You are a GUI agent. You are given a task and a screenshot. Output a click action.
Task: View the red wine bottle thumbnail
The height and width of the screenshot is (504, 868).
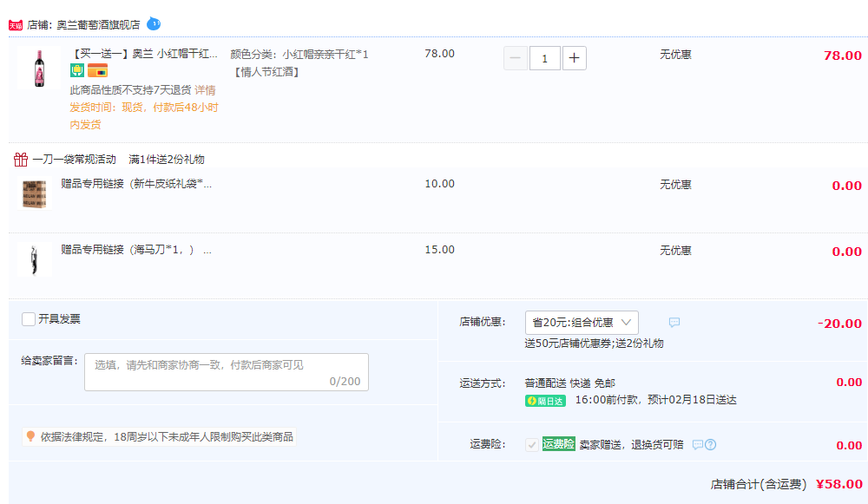point(39,68)
